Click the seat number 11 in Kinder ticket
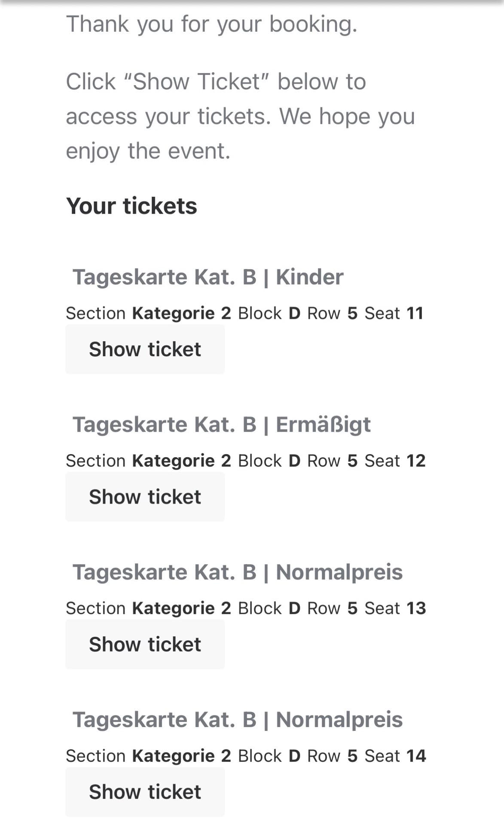 click(x=415, y=313)
